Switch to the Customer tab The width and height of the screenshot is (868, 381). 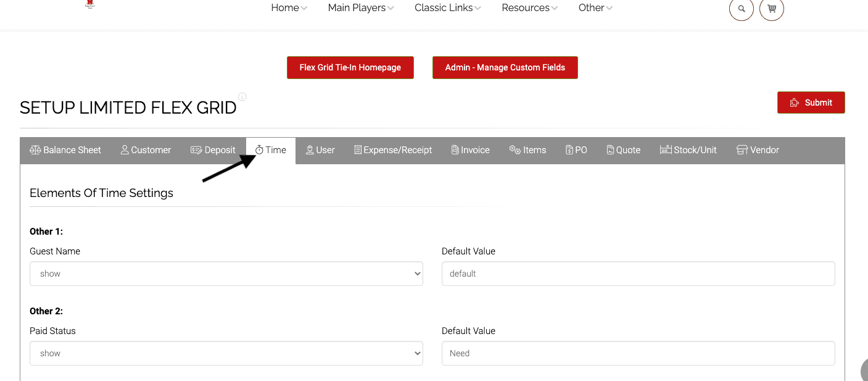coord(146,150)
